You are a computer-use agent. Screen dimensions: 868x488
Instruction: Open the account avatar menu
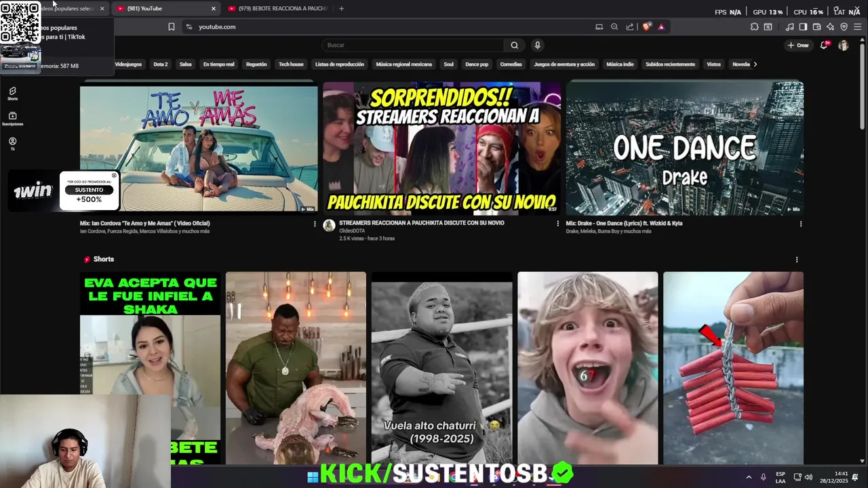tap(843, 45)
